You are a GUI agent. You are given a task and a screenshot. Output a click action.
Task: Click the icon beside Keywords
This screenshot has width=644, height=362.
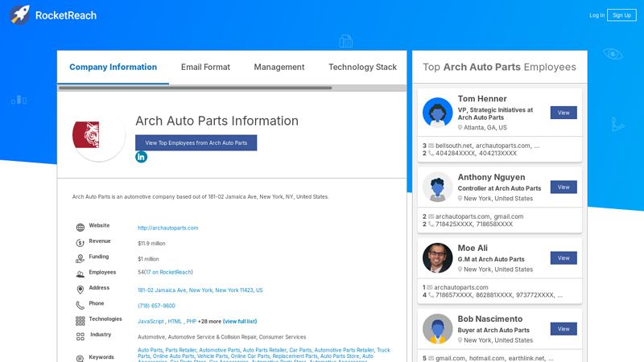[80, 358]
